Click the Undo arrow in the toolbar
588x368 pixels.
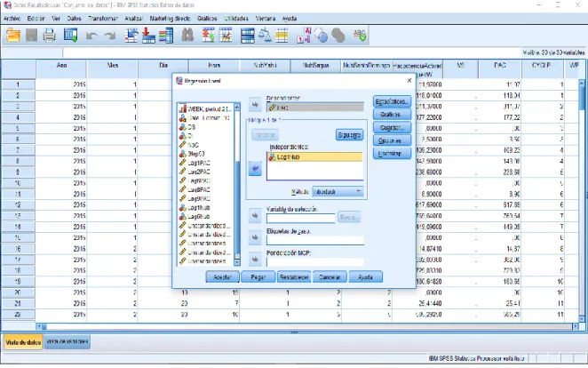pos(91,36)
